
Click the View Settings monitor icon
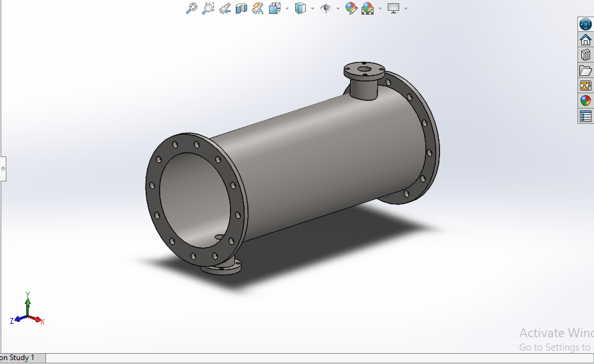pos(393,8)
